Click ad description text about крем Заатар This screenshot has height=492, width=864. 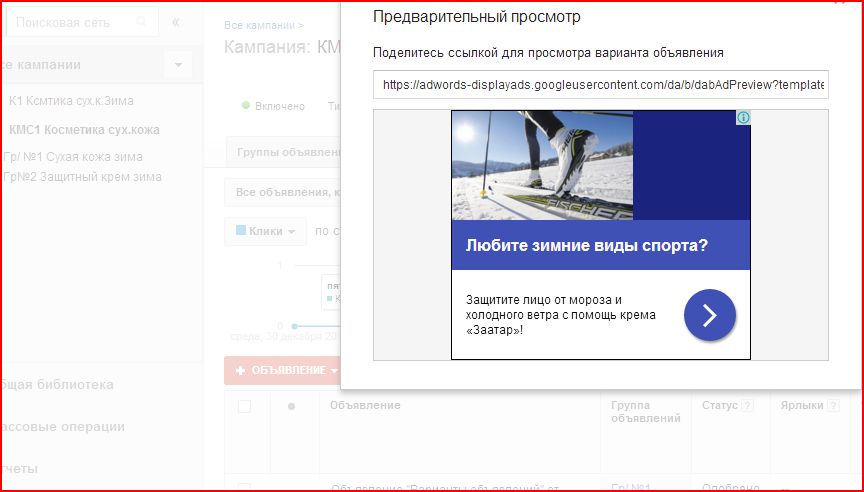coord(560,315)
